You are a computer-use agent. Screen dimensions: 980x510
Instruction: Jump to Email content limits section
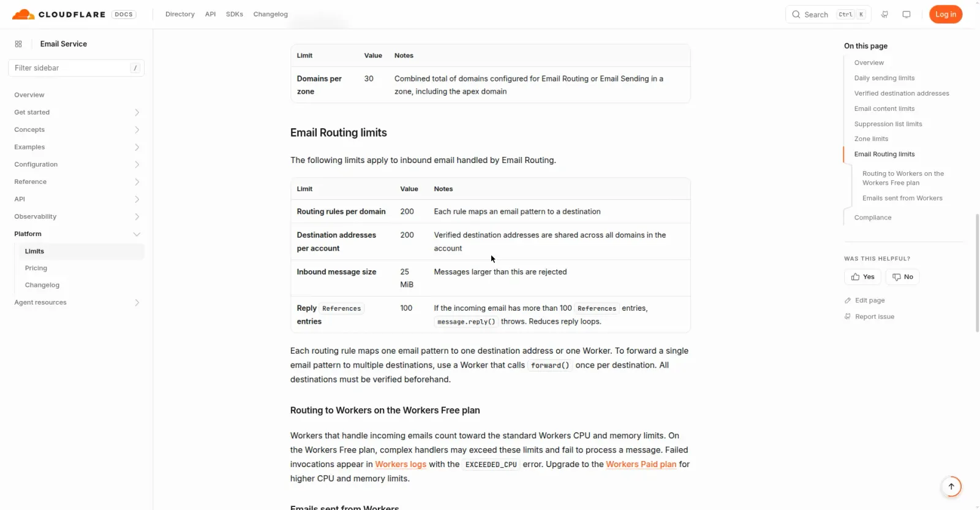(x=884, y=109)
